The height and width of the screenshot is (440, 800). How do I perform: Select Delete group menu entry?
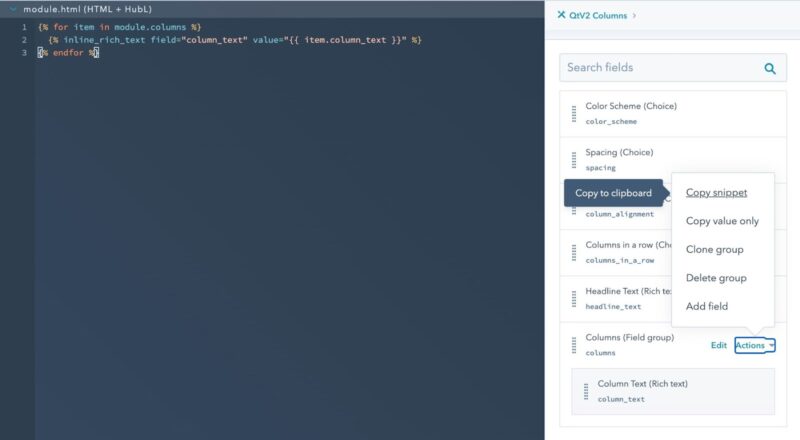point(716,278)
